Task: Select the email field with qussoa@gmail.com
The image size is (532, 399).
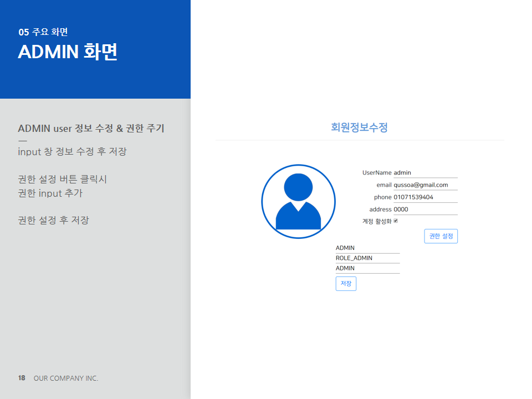Action: point(425,185)
